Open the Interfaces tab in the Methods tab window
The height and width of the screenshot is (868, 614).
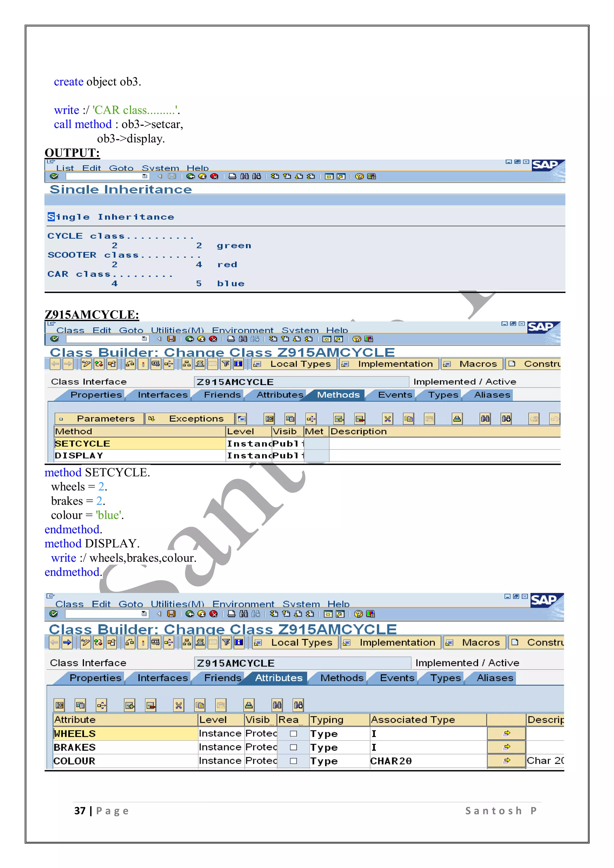[x=162, y=395]
